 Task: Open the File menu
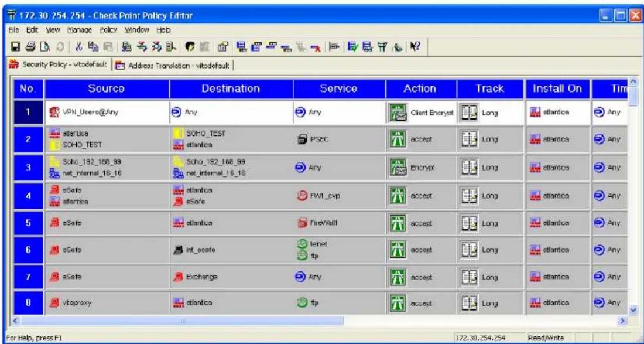point(14,30)
